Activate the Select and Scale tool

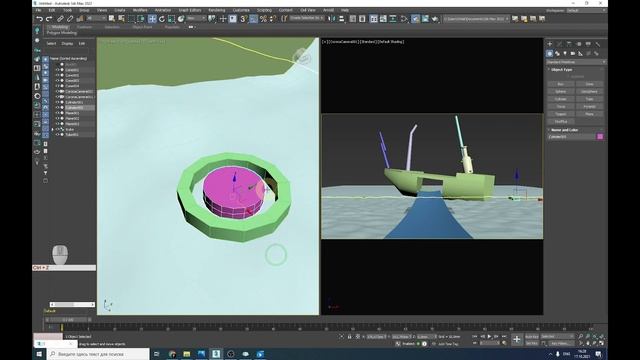[x=171, y=19]
